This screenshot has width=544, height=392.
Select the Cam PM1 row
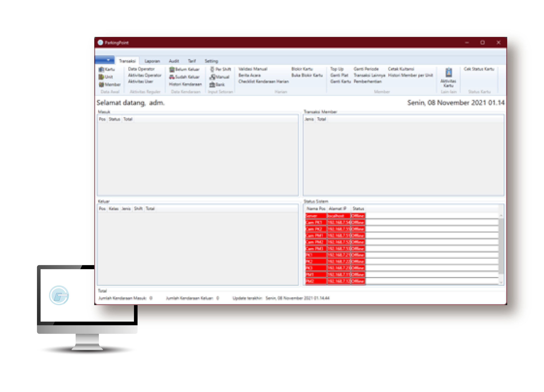402,235
